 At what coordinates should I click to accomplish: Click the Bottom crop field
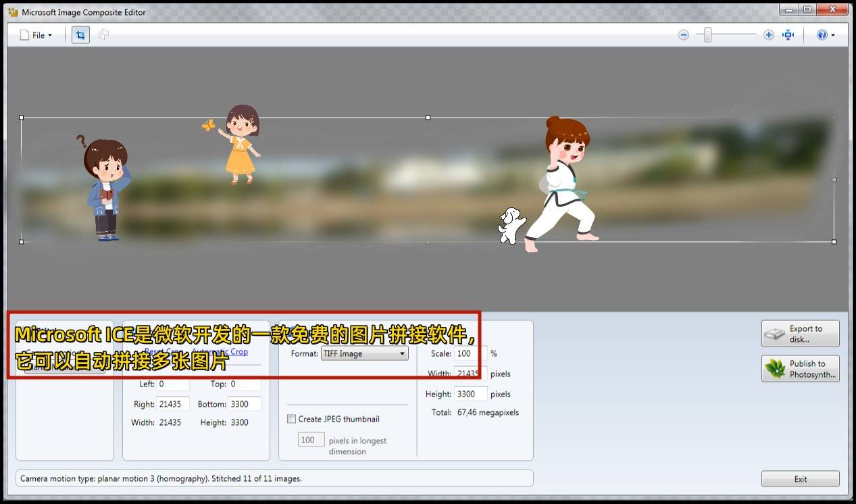pyautogui.click(x=244, y=404)
